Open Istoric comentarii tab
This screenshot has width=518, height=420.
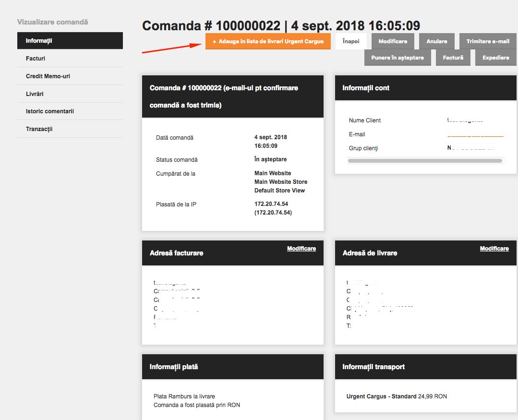click(x=70, y=111)
